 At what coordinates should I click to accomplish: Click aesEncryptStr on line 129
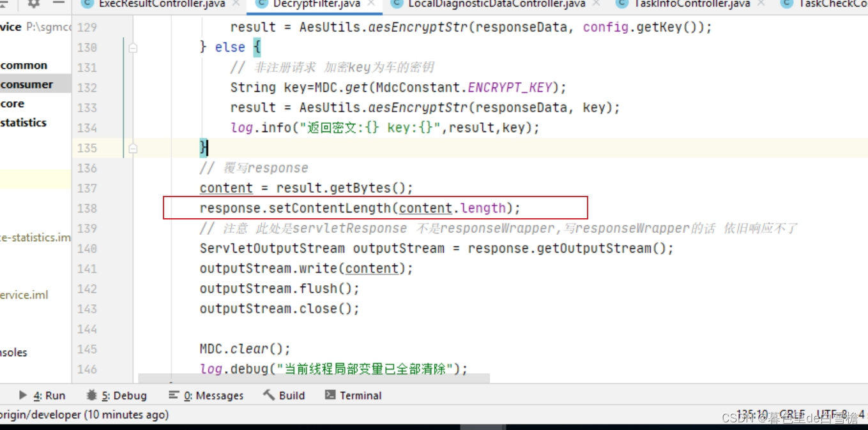(418, 27)
